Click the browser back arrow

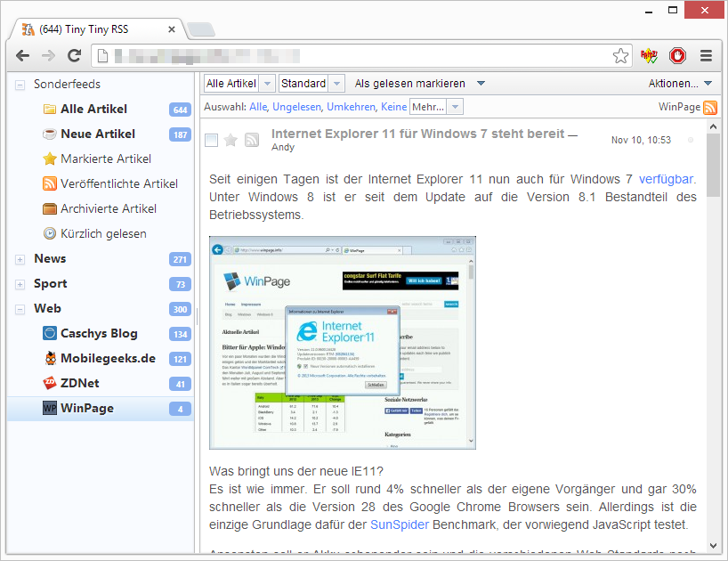coord(22,56)
